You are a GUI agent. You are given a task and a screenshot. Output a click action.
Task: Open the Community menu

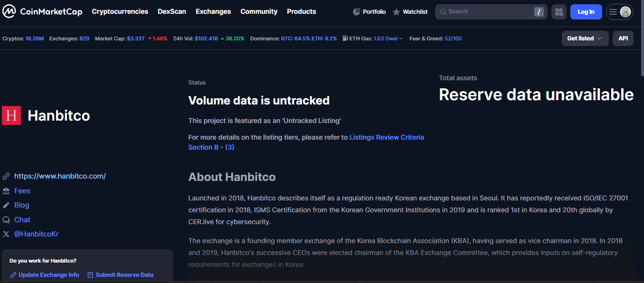coord(259,11)
